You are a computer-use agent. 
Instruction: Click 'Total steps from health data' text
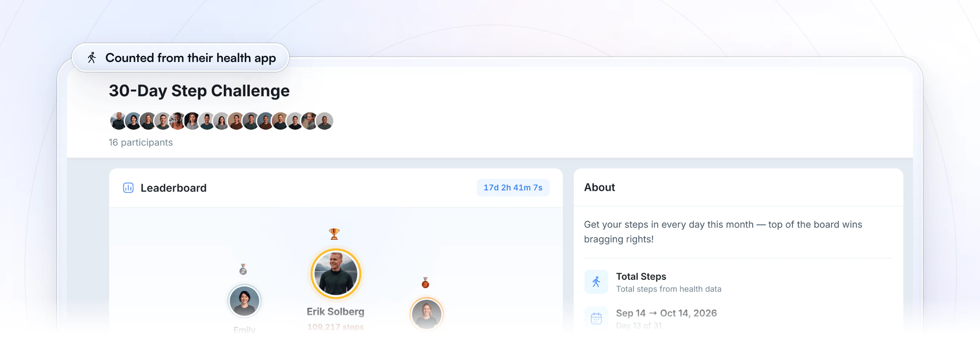click(x=669, y=289)
